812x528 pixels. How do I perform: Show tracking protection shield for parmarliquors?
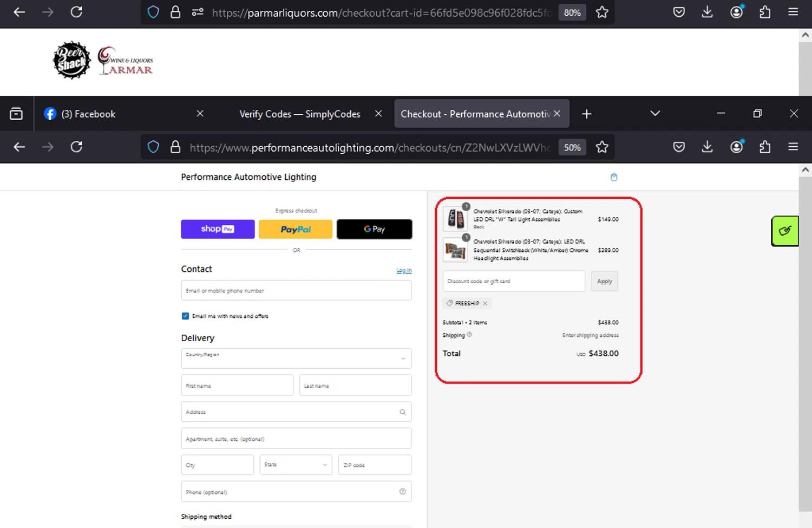pos(153,12)
